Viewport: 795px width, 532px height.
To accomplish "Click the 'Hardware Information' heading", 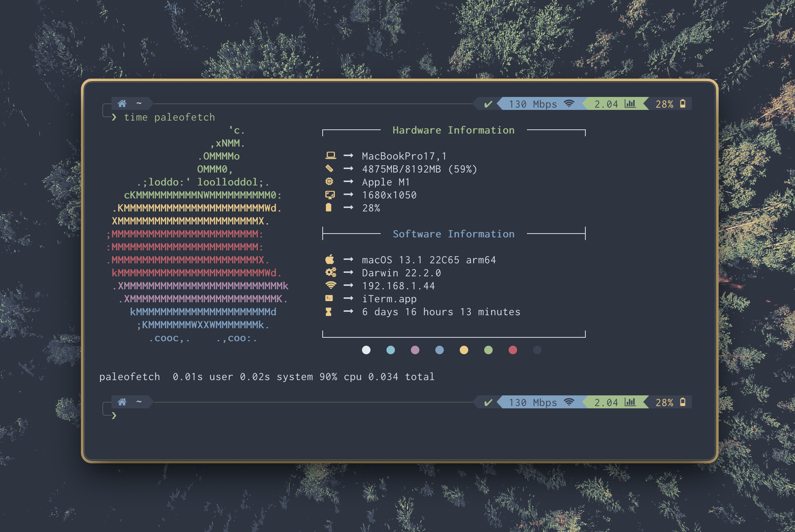I will pyautogui.click(x=454, y=130).
